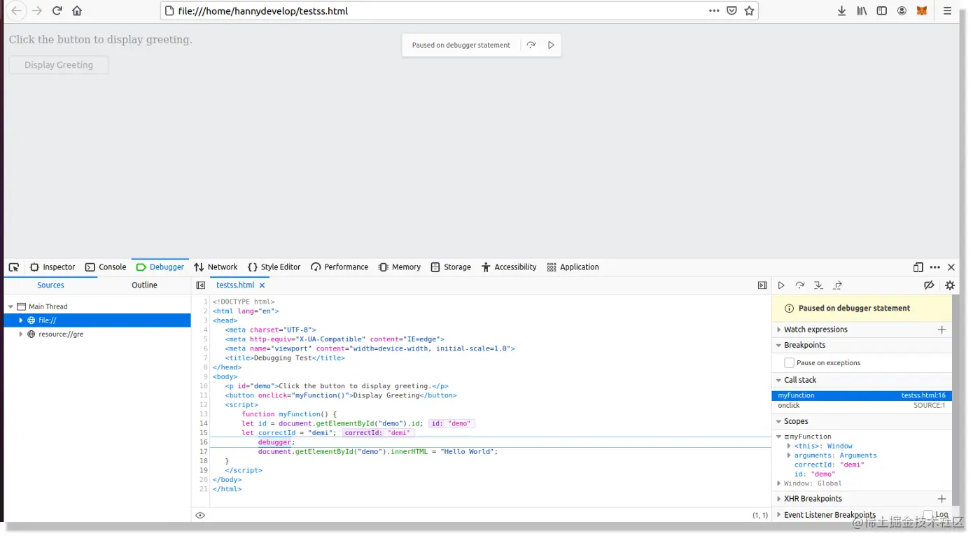
Task: Open the Library bookmarks menu
Action: [862, 10]
